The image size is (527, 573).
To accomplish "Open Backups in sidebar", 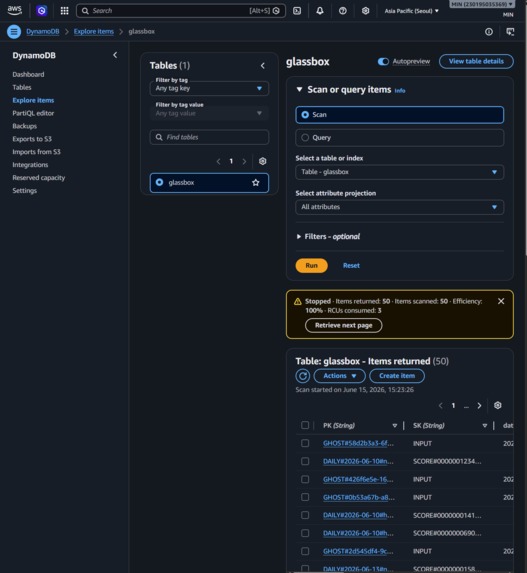I will (24, 126).
